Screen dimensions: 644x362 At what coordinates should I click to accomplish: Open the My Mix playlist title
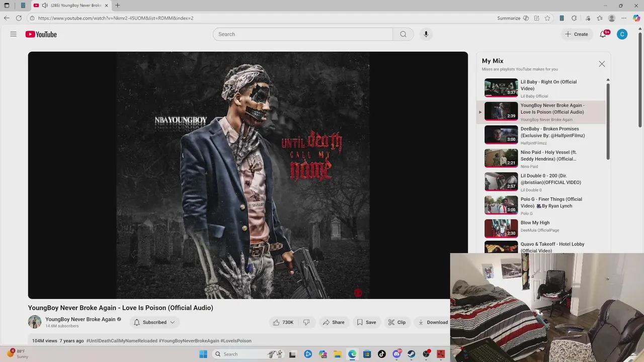(x=493, y=61)
